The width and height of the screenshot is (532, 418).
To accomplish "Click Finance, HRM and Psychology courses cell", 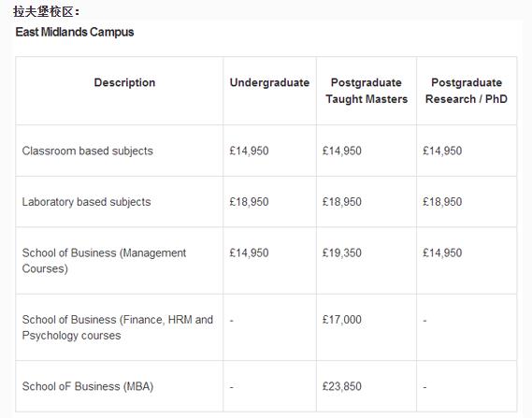I will pos(118,327).
